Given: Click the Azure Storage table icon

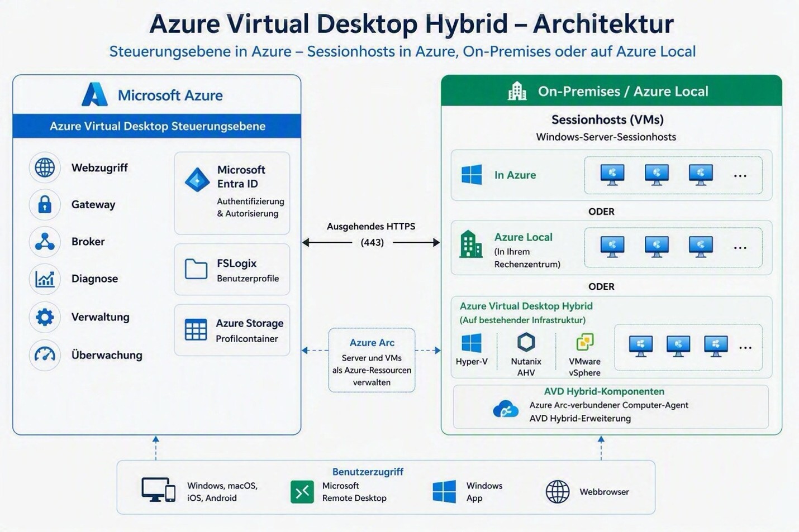Looking at the screenshot, I should pos(196,330).
